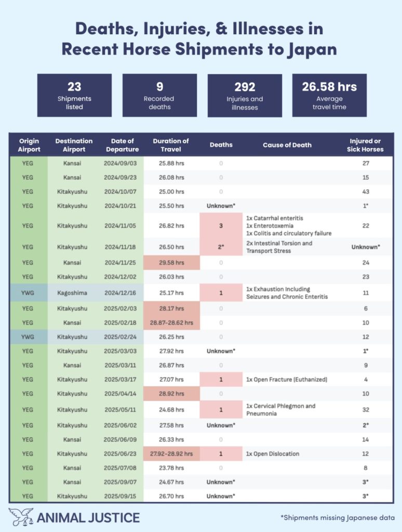
Task: Click '1x Colitis and circulatory failure' text
Action: pos(289,233)
